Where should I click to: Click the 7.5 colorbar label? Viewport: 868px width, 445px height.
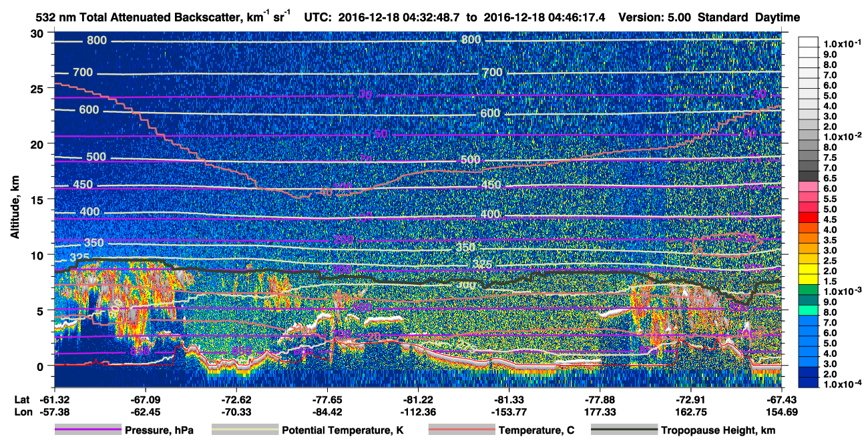point(829,157)
